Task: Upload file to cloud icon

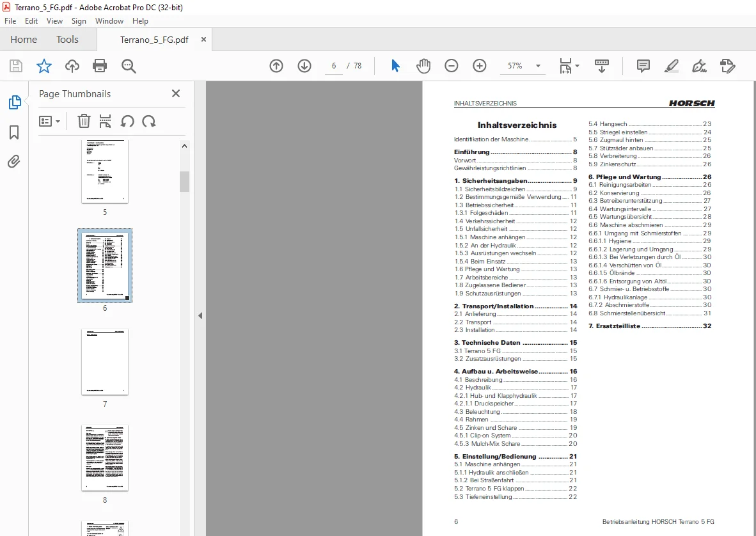Action: point(72,66)
